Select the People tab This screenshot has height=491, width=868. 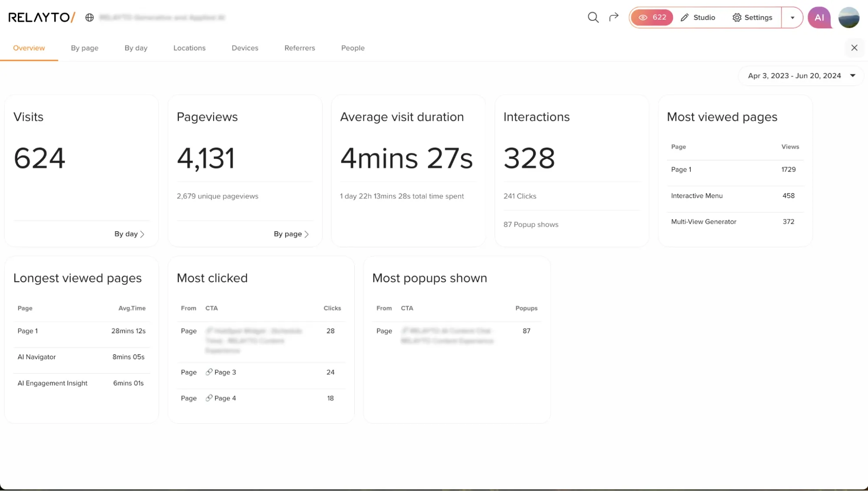(352, 48)
